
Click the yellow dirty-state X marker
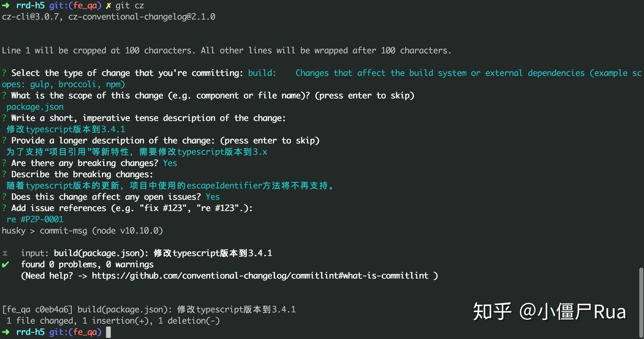108,6
